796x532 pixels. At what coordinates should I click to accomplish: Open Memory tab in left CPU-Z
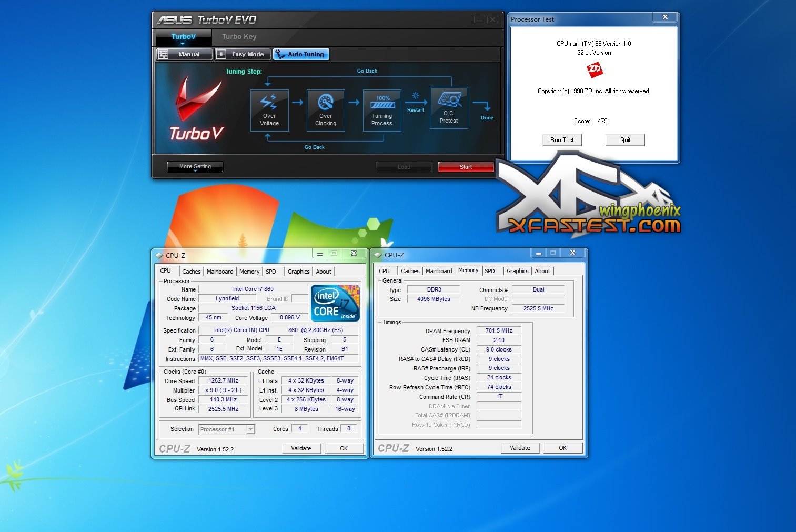pyautogui.click(x=249, y=272)
